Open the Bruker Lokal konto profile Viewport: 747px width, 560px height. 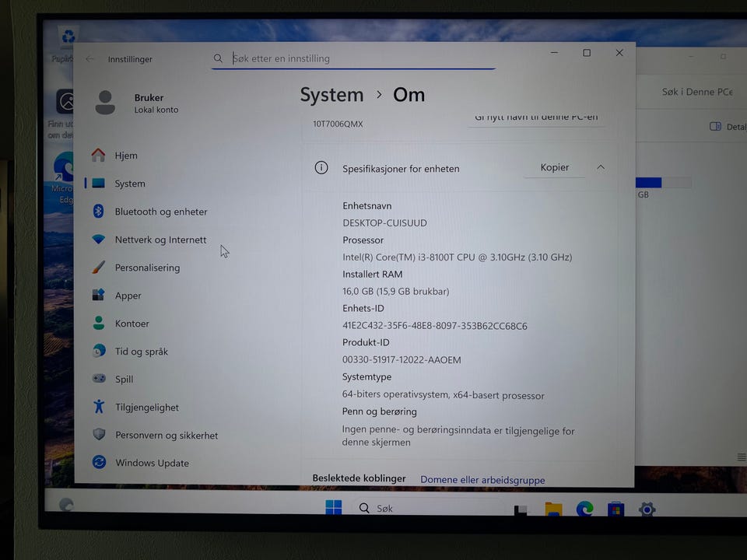coord(137,103)
